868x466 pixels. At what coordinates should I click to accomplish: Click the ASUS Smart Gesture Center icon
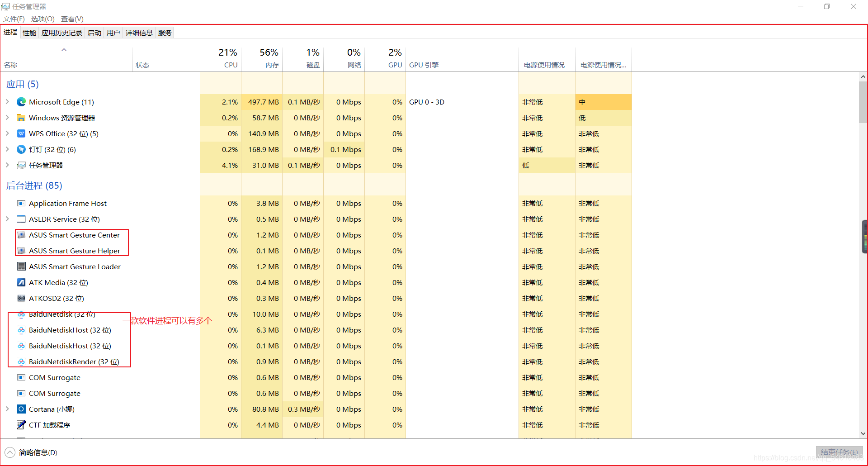[x=21, y=235]
